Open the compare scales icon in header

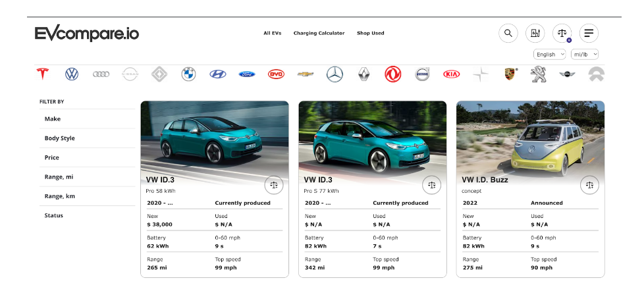[562, 34]
